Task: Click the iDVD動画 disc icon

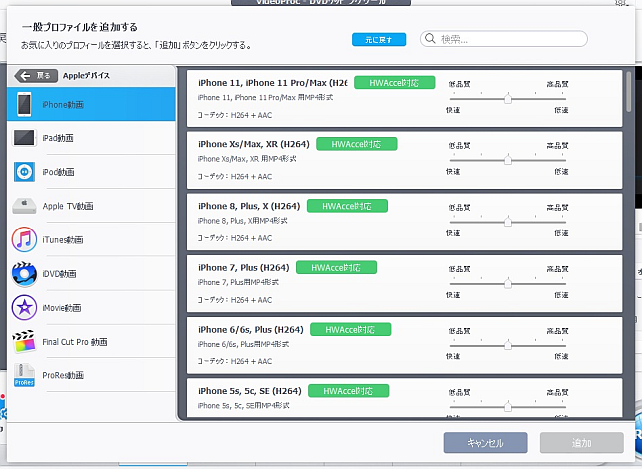Action: tap(24, 274)
